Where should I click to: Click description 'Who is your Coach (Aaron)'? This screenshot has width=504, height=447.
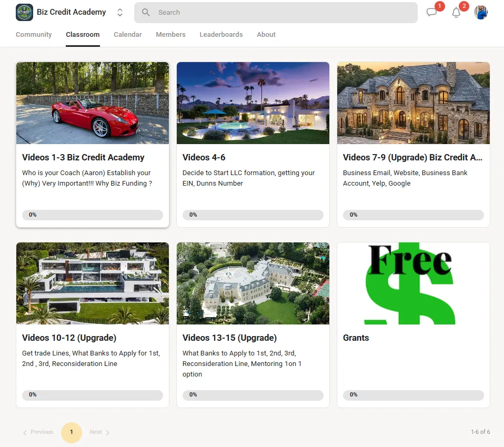(87, 178)
